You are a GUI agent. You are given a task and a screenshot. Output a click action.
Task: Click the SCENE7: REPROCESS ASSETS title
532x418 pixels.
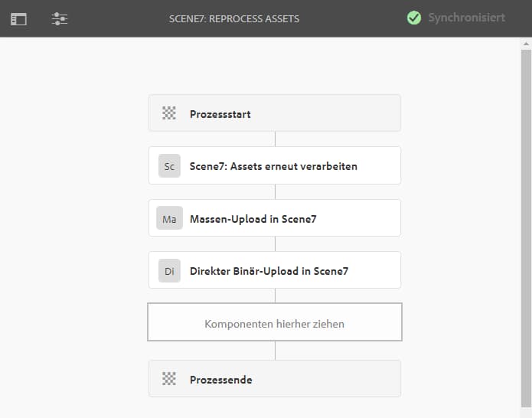pyautogui.click(x=234, y=19)
